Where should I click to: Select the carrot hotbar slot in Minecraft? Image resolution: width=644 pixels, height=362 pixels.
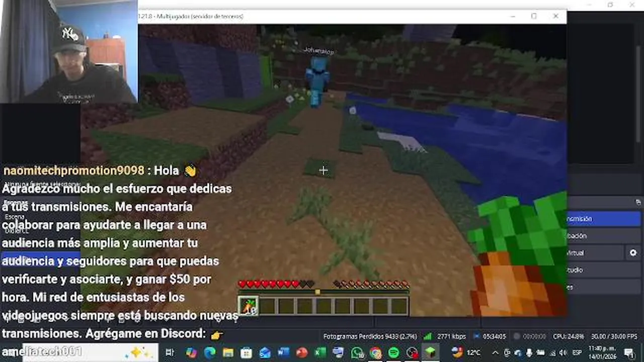pos(248,306)
